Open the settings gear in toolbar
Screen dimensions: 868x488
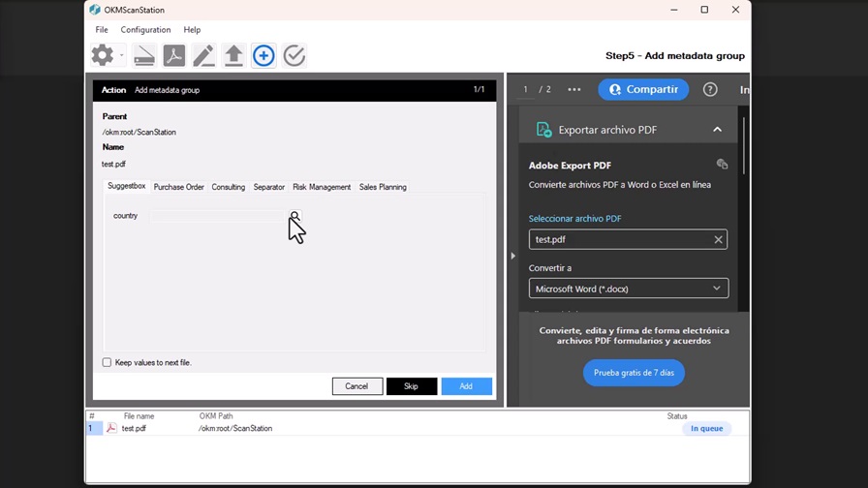coord(103,55)
